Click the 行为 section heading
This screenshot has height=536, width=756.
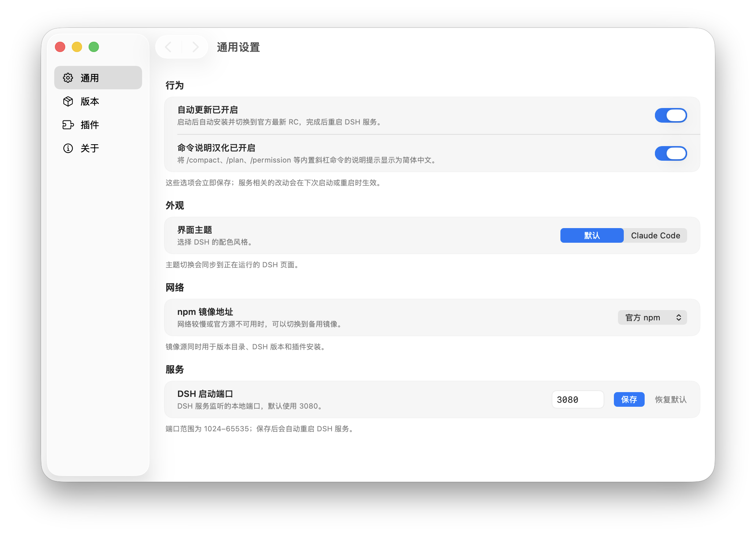[175, 85]
